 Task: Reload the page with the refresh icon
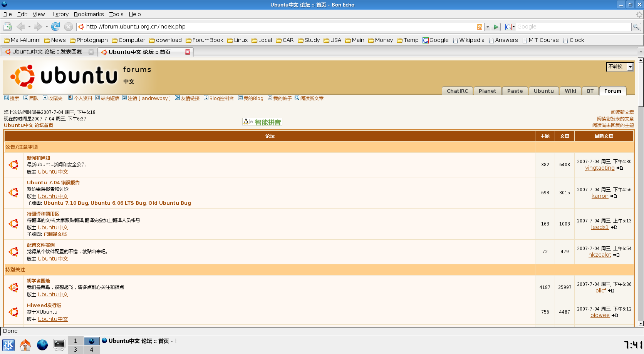55,27
